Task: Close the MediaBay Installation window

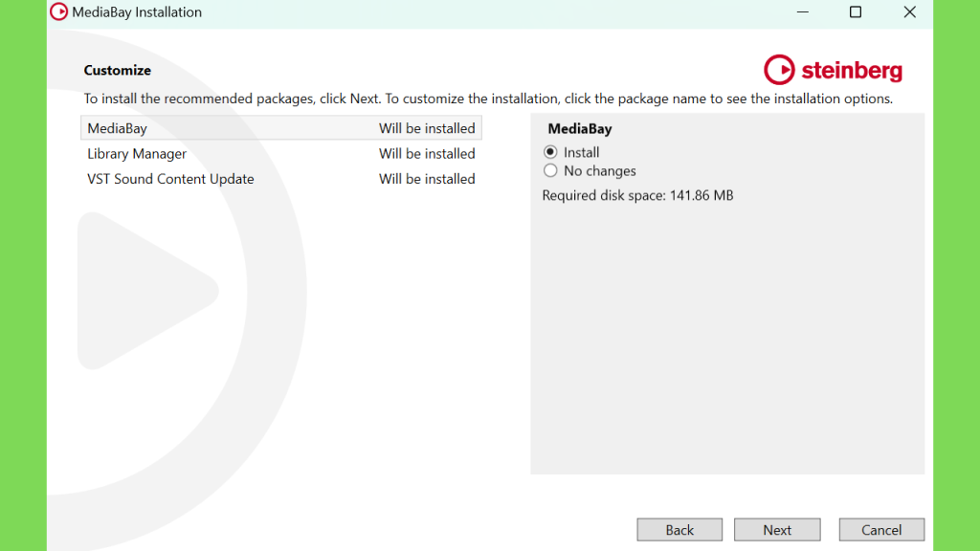Action: coord(909,11)
